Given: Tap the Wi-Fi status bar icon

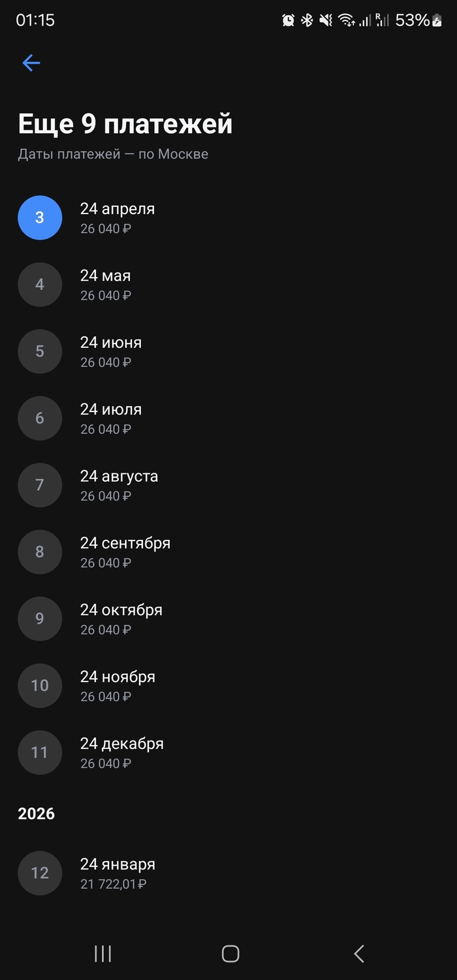Looking at the screenshot, I should [x=345, y=20].
